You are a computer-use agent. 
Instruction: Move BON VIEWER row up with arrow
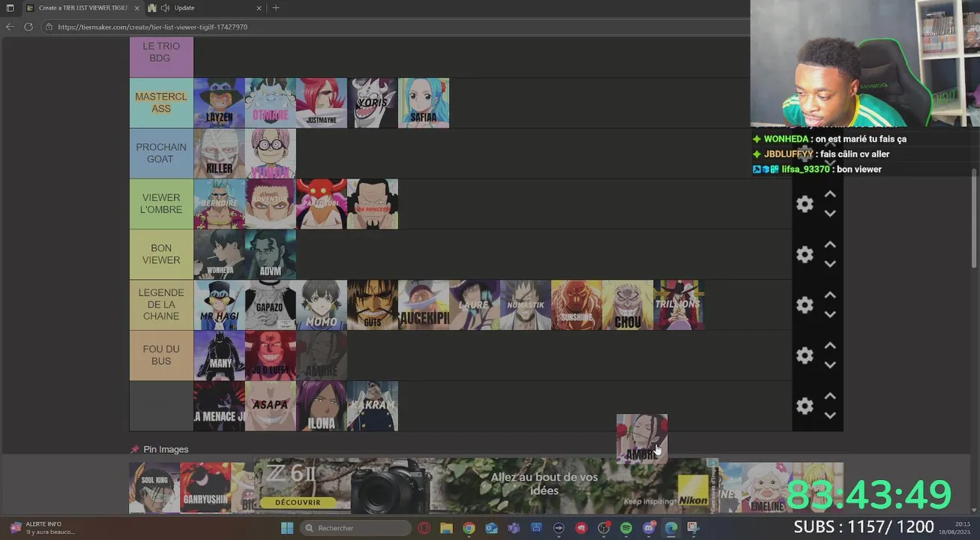click(x=830, y=244)
